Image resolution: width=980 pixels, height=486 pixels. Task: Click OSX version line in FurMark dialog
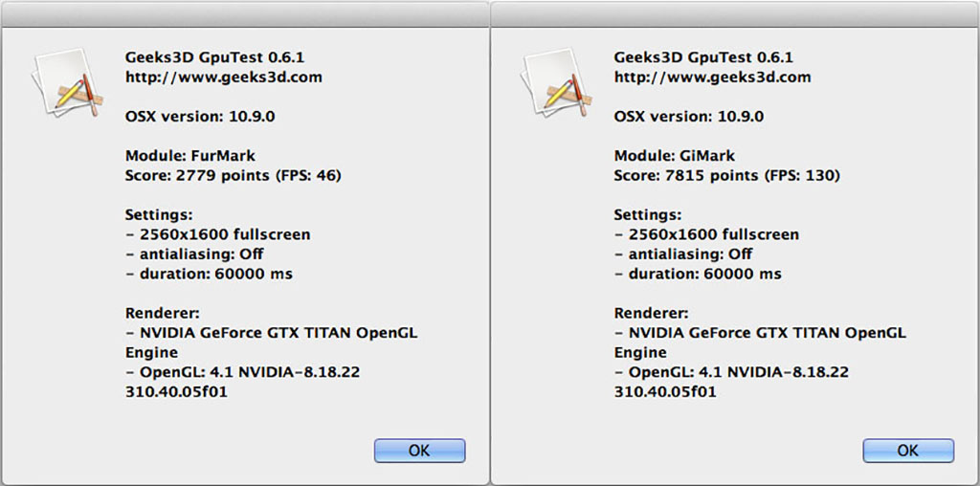pyautogui.click(x=200, y=117)
